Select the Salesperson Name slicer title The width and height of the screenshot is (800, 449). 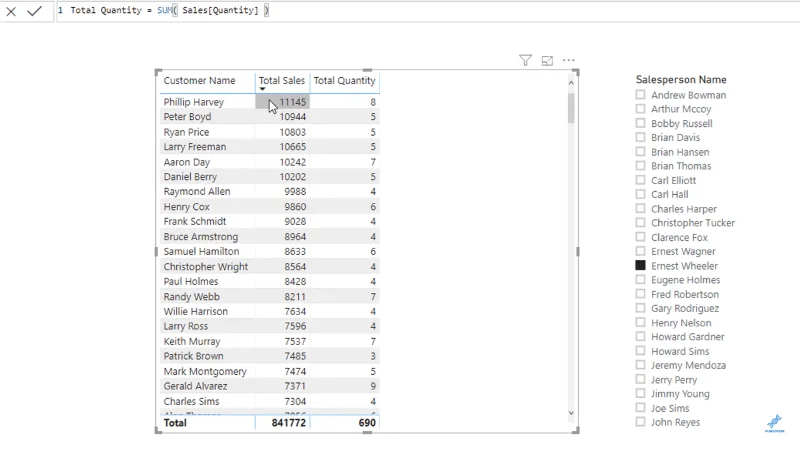681,80
